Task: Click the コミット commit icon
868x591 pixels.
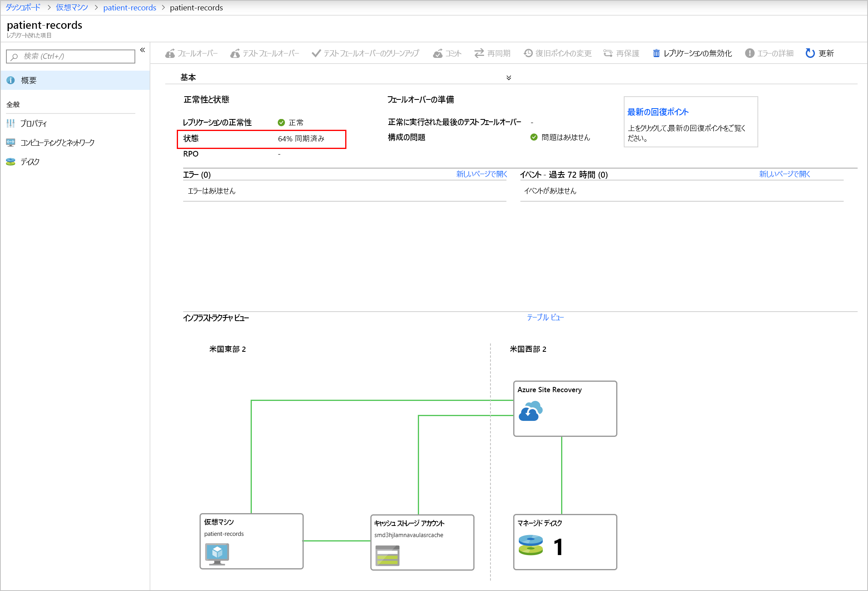Action: pyautogui.click(x=438, y=53)
